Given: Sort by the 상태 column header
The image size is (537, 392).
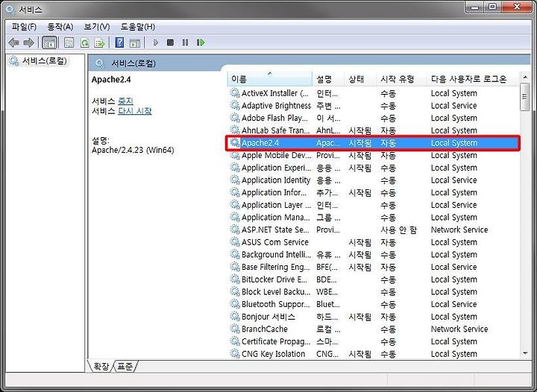Looking at the screenshot, I should [x=360, y=79].
